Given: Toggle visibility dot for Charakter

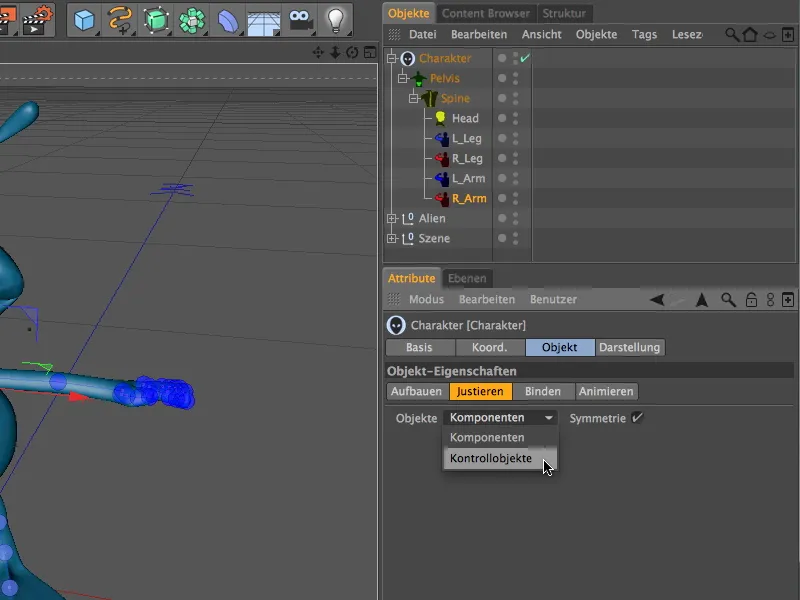Looking at the screenshot, I should click(x=503, y=58).
